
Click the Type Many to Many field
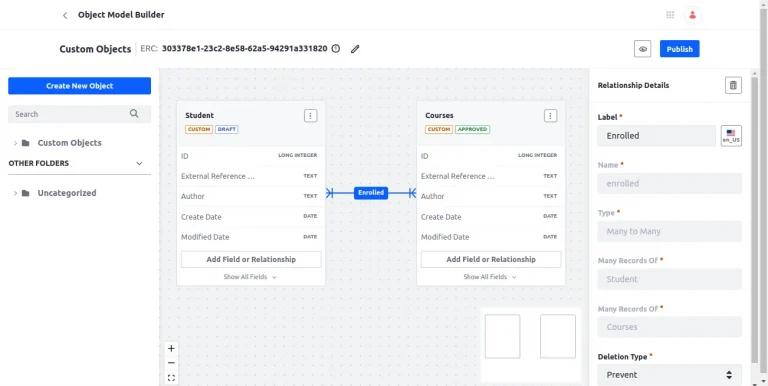click(670, 231)
